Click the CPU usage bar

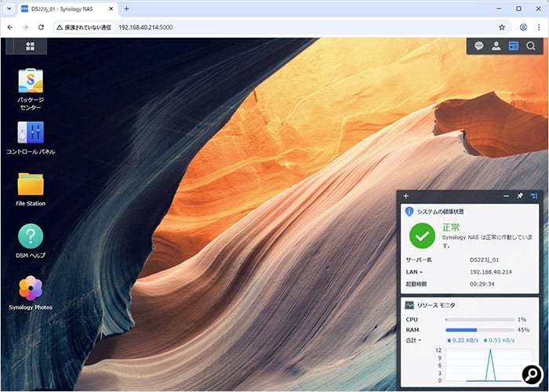click(480, 320)
